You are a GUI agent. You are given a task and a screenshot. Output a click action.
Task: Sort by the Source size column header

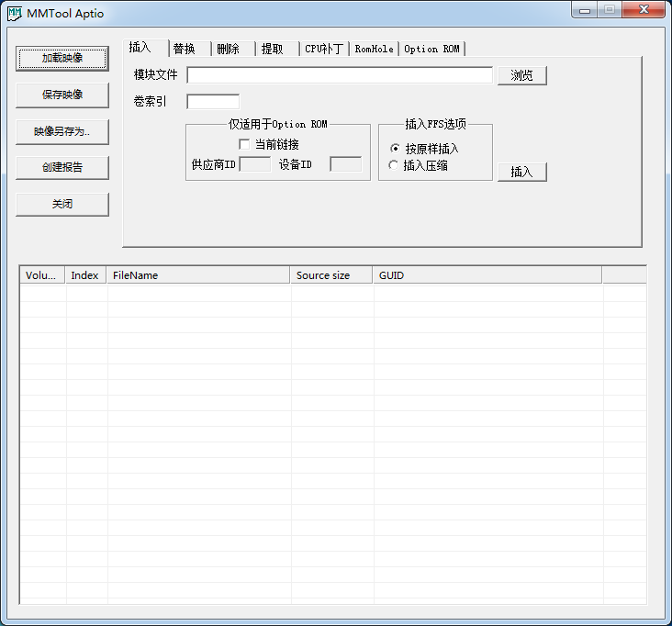tap(331, 275)
